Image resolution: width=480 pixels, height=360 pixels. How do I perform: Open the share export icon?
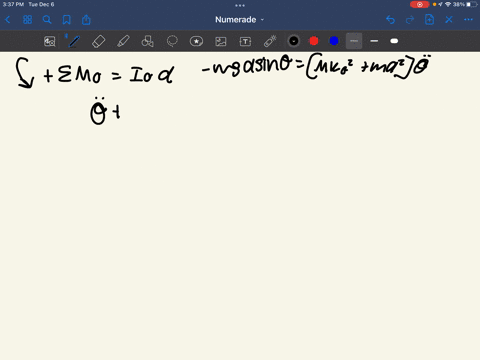point(86,20)
